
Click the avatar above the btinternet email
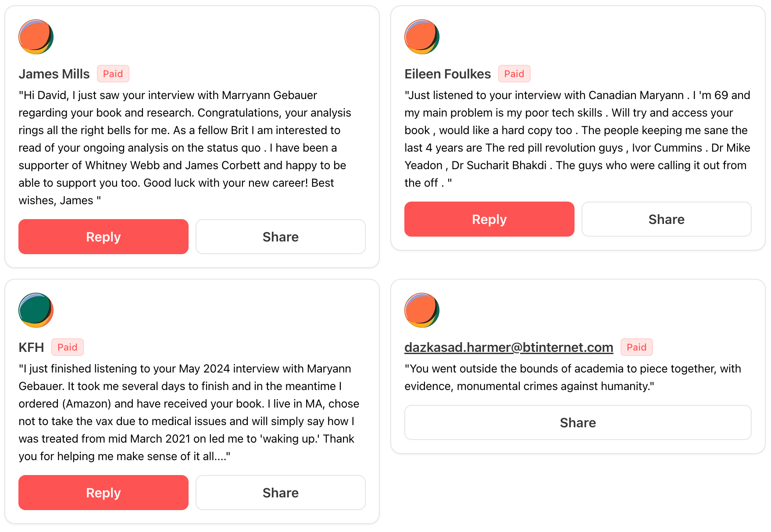point(422,310)
